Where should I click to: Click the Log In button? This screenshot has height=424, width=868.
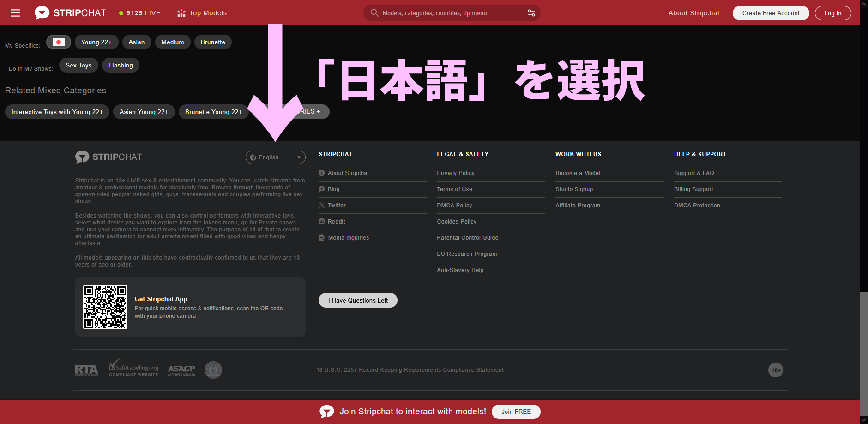(833, 13)
